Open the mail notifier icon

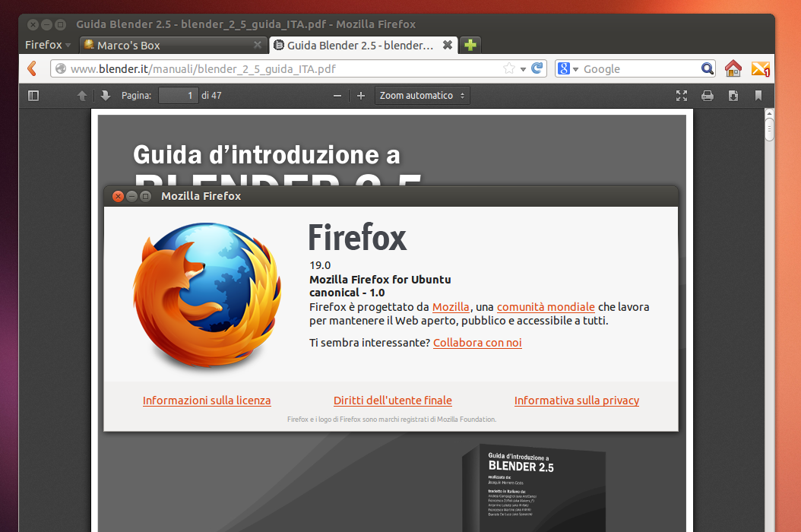tap(760, 68)
